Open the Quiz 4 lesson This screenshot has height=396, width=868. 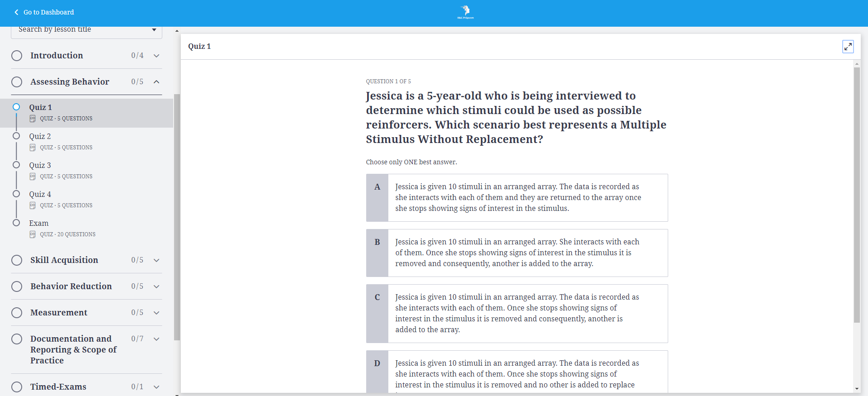(86, 200)
